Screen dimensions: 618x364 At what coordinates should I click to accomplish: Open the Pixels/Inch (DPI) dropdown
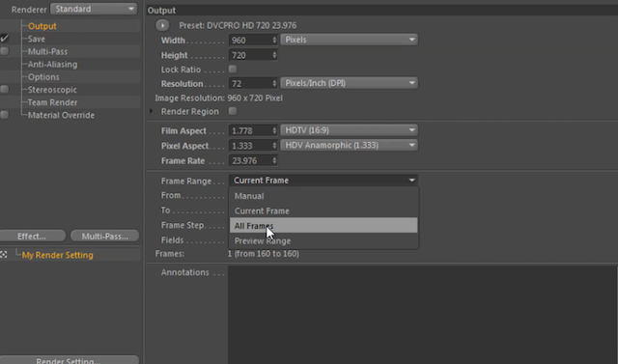(350, 83)
